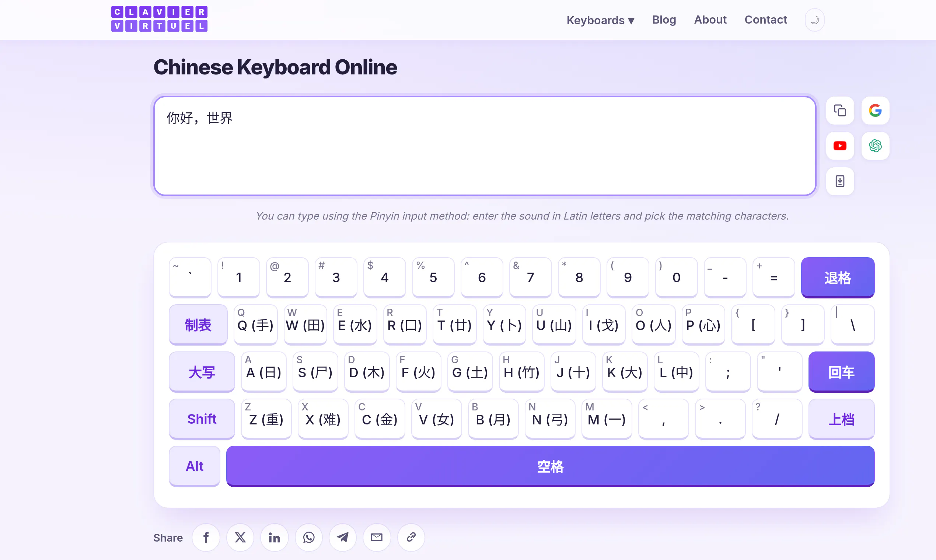936x560 pixels.
Task: Tap the Q (手) key
Action: 255,325
